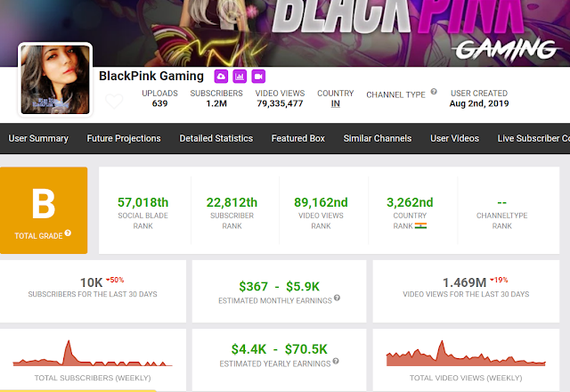The width and height of the screenshot is (570, 392).
Task: Click the 22,812th subscriber rank
Action: [232, 202]
